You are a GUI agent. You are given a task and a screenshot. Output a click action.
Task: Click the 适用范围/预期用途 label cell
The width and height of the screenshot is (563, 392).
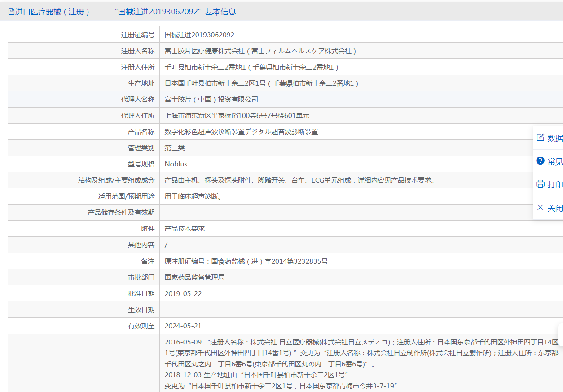tap(84, 196)
